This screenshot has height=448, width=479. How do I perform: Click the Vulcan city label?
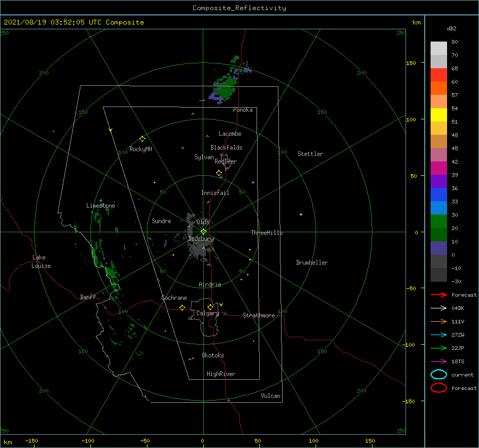click(270, 396)
